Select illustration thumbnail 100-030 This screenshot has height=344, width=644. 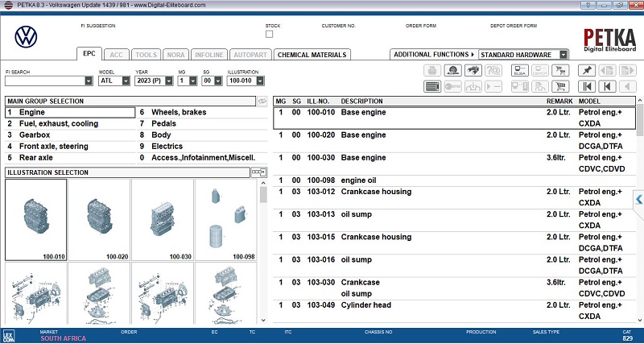tap(162, 219)
